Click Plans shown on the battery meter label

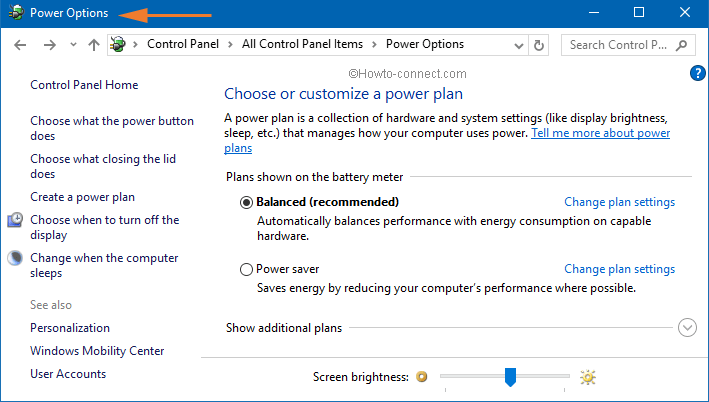coord(314,177)
